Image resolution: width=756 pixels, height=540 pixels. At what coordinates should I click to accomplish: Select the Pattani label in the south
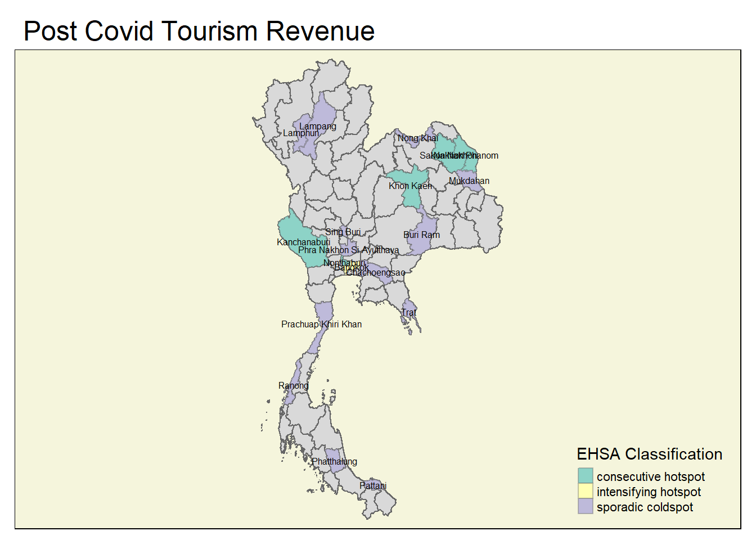pyautogui.click(x=373, y=485)
